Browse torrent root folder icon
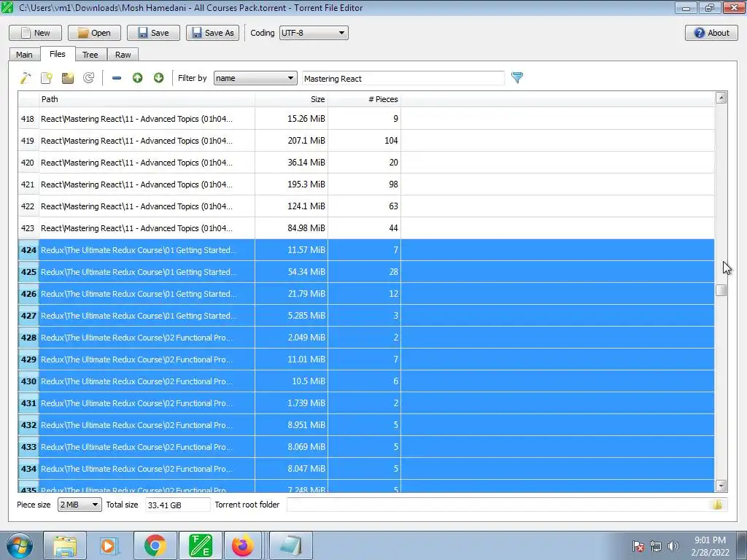The width and height of the screenshot is (747, 560). [x=718, y=505]
